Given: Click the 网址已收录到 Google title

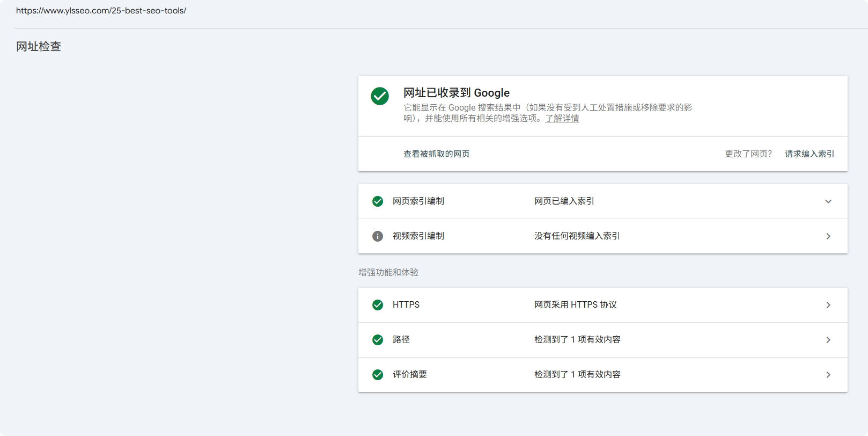Looking at the screenshot, I should [457, 93].
